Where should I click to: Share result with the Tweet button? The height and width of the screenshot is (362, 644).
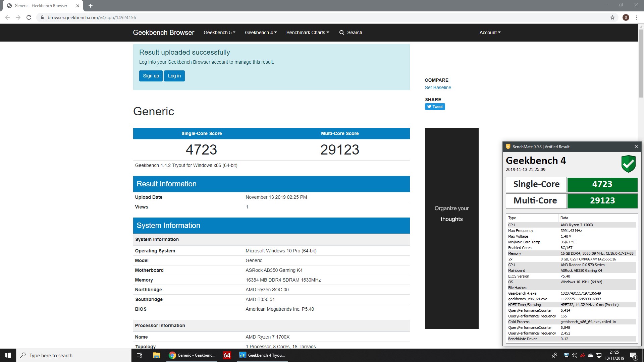(435, 107)
